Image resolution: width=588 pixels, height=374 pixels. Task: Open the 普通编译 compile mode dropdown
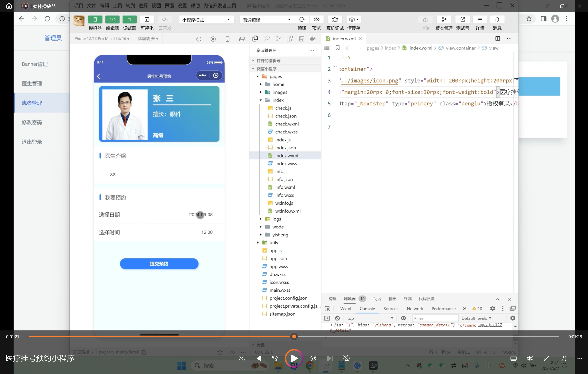point(267,20)
